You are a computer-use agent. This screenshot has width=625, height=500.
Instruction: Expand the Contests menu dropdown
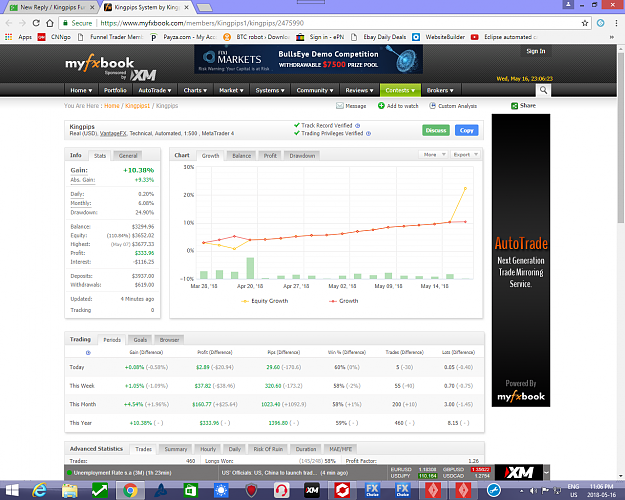[x=400, y=90]
